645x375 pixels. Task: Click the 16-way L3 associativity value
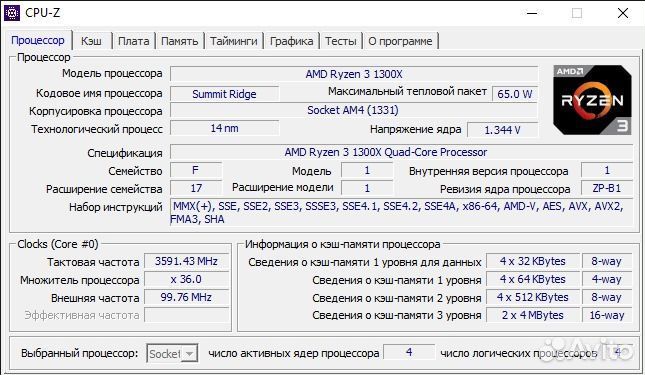point(607,315)
